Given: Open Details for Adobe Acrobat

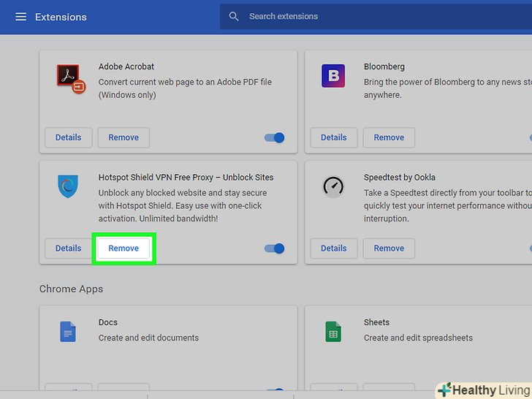Looking at the screenshot, I should tap(69, 137).
